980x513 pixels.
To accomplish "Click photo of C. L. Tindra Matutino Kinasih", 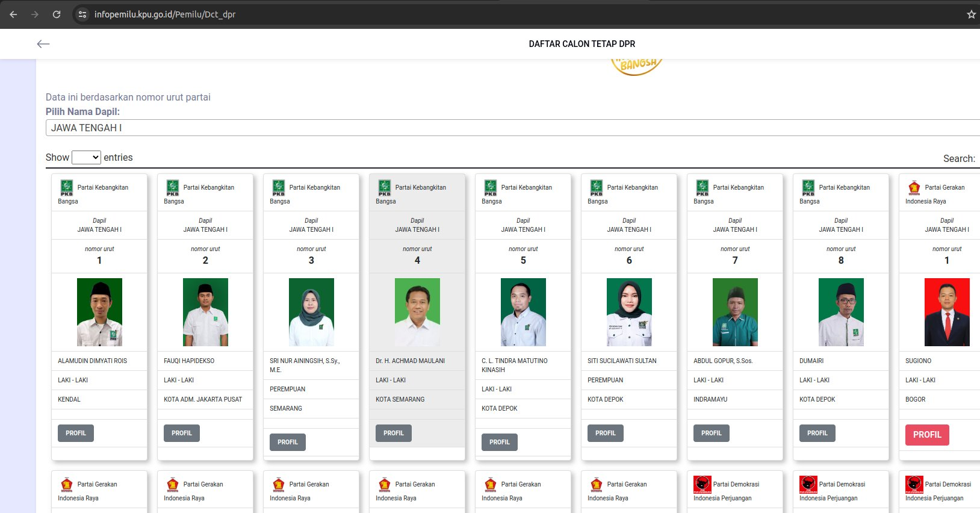I will (x=523, y=312).
